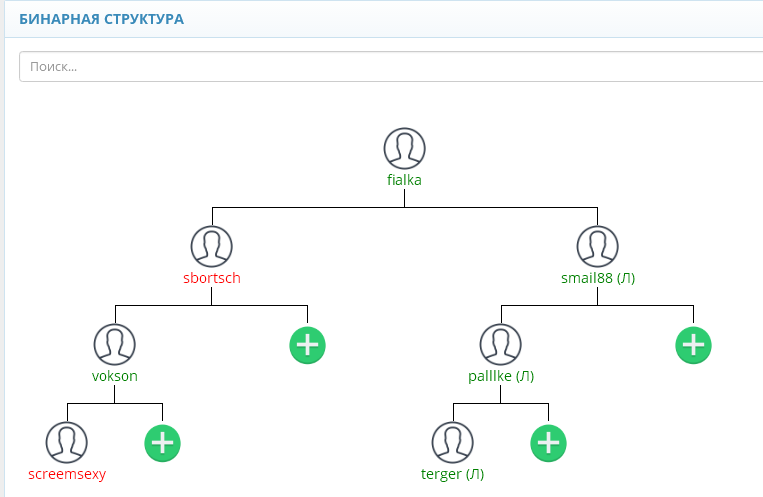763x497 pixels.
Task: Click the vokson avatar icon
Action: click(x=114, y=344)
